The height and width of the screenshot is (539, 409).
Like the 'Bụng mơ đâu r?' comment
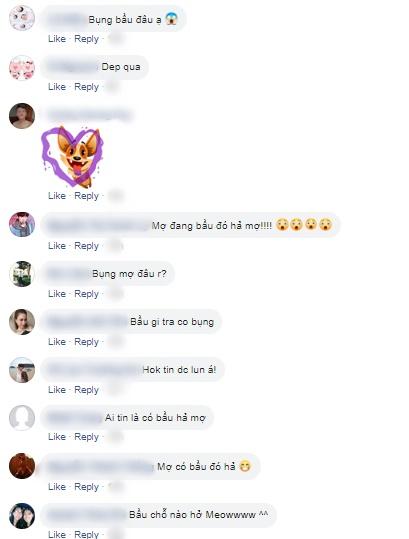(57, 294)
